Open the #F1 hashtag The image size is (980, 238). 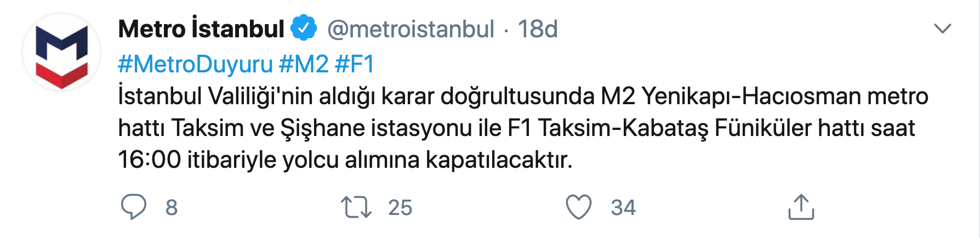(355, 64)
